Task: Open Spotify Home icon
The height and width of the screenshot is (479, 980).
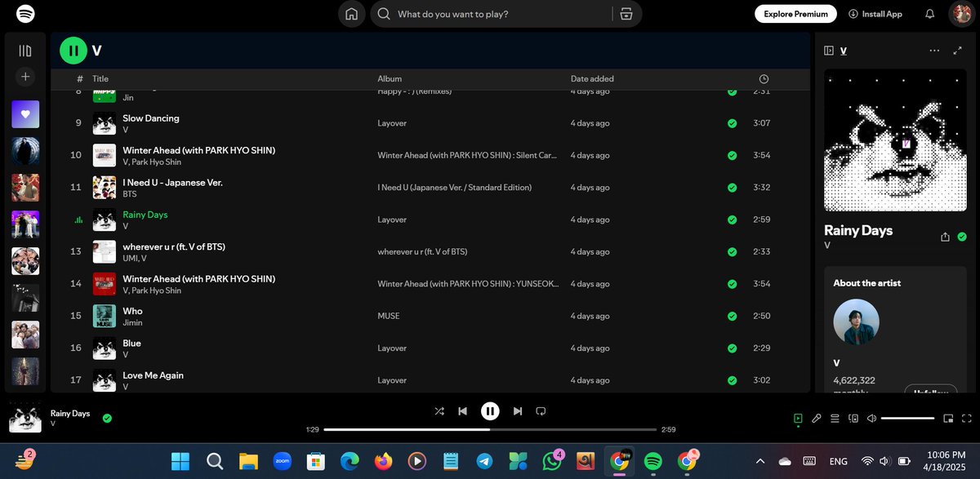Action: (351, 14)
